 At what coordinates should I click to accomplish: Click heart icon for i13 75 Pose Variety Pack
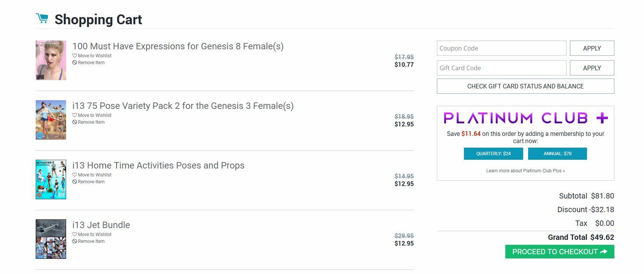click(x=74, y=115)
